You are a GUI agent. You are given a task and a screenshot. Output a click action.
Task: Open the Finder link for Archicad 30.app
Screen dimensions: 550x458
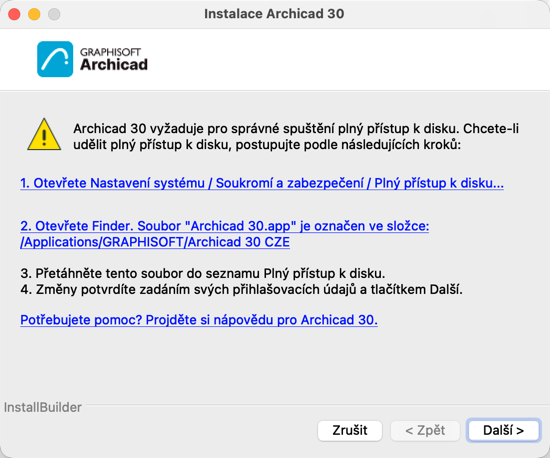pos(224,234)
